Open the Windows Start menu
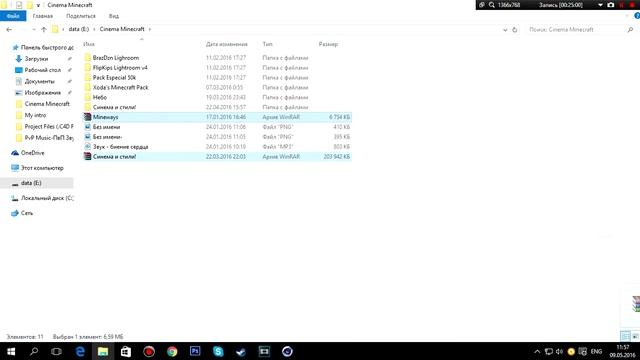Image resolution: width=640 pixels, height=360 pixels. pyautogui.click(x=11, y=351)
